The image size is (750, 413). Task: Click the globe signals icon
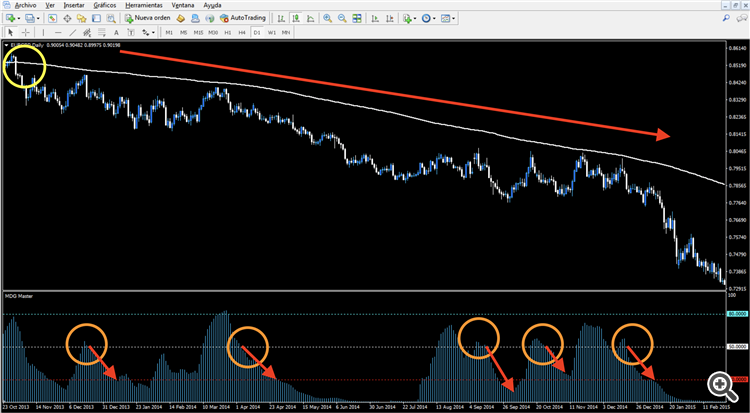(210, 18)
